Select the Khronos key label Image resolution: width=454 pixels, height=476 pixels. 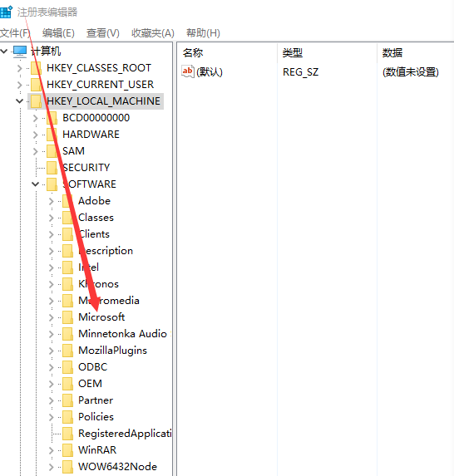98,284
